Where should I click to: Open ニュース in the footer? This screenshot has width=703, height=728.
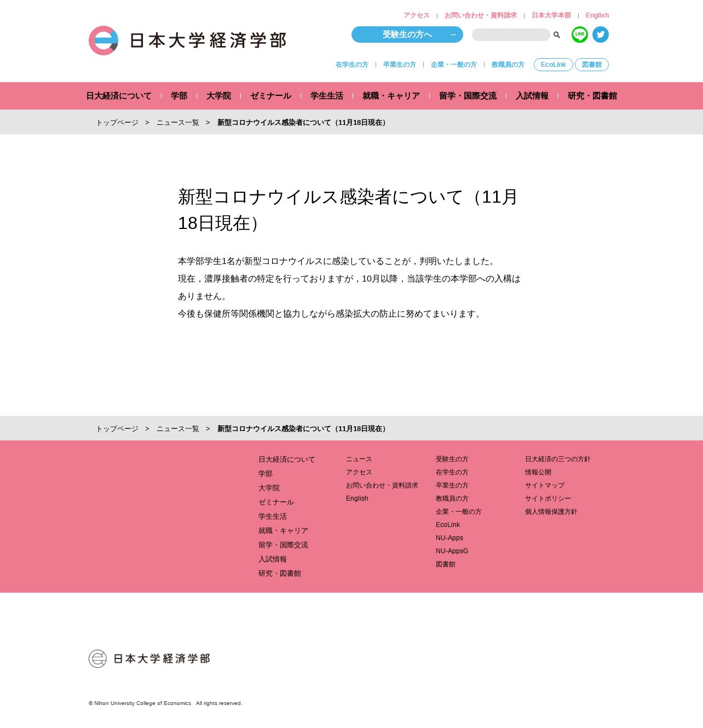pyautogui.click(x=359, y=459)
